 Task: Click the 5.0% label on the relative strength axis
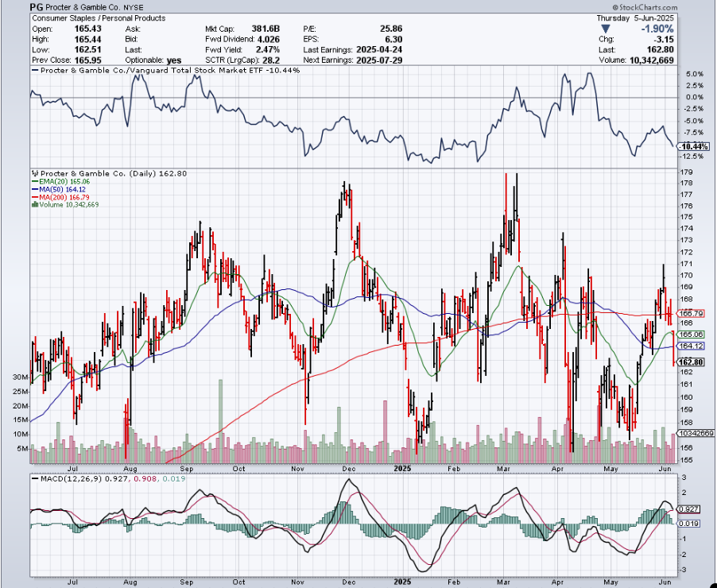click(x=694, y=74)
